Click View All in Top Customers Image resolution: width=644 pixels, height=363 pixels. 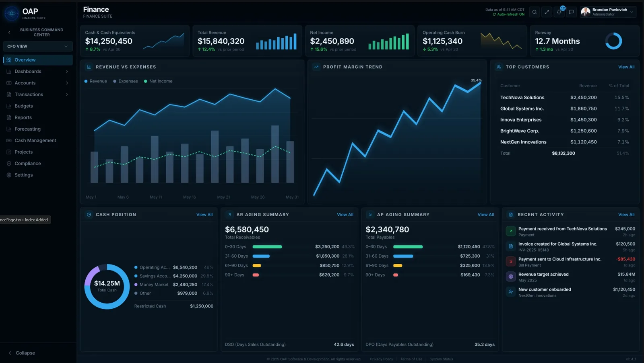point(626,67)
